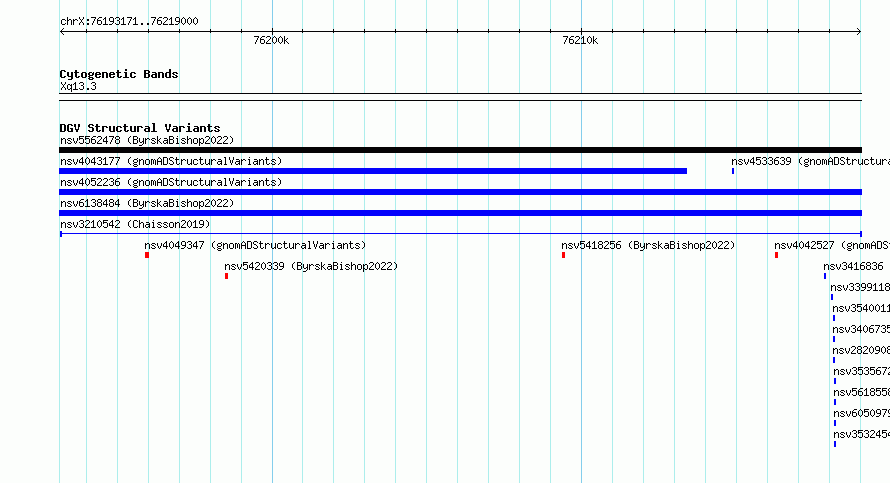The height and width of the screenshot is (483, 890).
Task: Open the nsv3535672 variant label
Action: click(862, 371)
